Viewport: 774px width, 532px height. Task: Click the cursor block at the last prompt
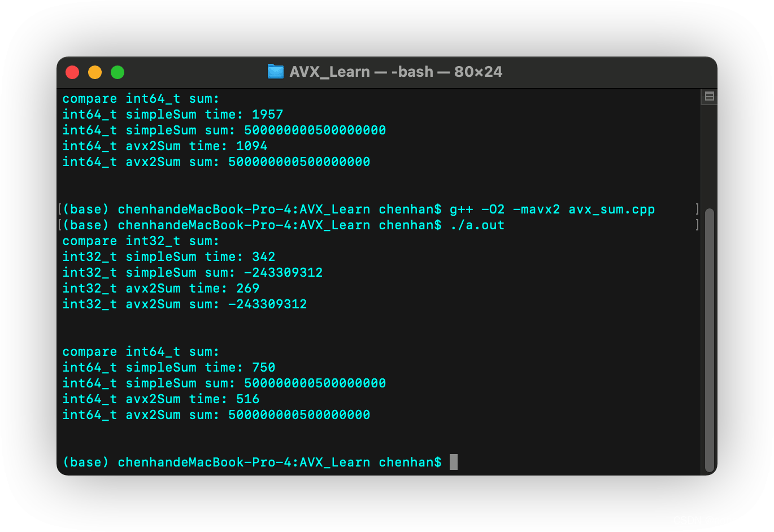pyautogui.click(x=453, y=462)
